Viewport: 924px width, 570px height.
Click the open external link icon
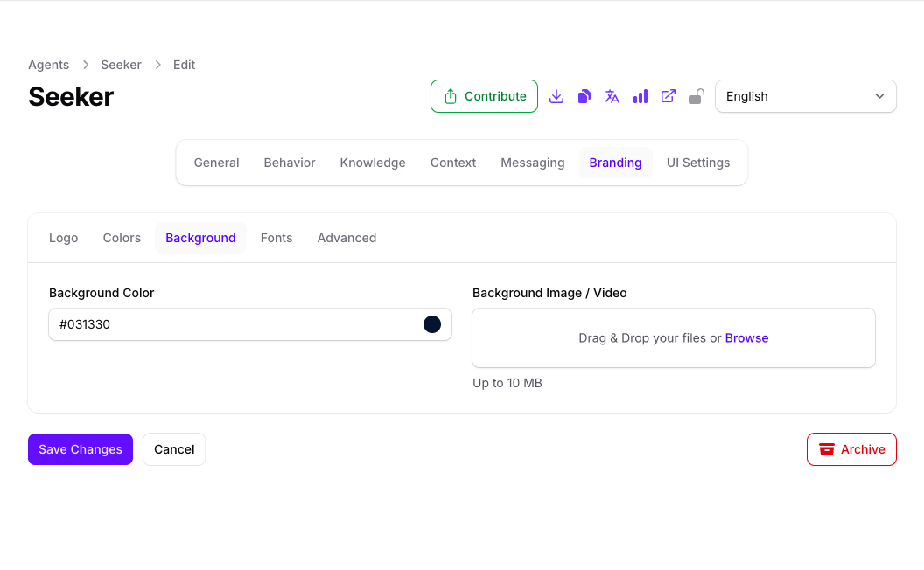(668, 96)
